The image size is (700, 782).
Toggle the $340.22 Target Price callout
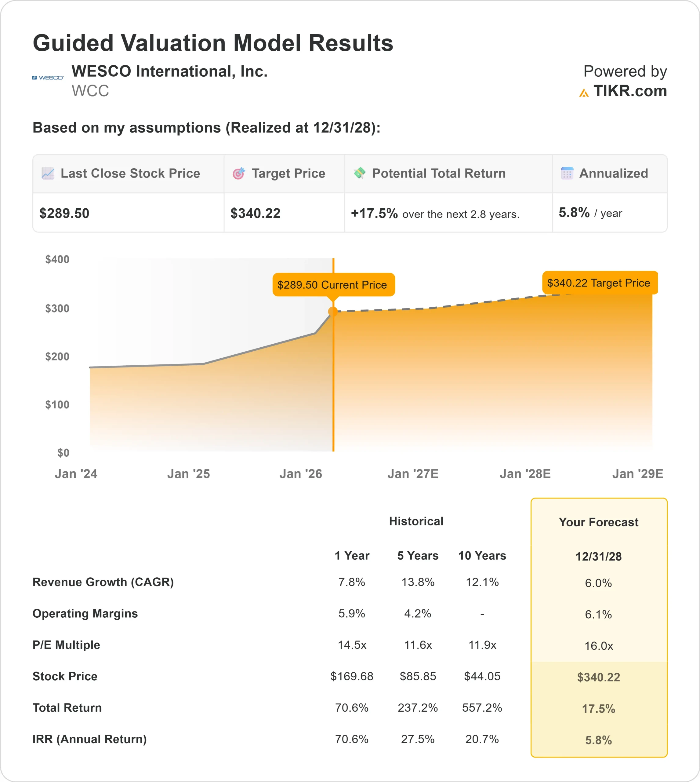[600, 283]
